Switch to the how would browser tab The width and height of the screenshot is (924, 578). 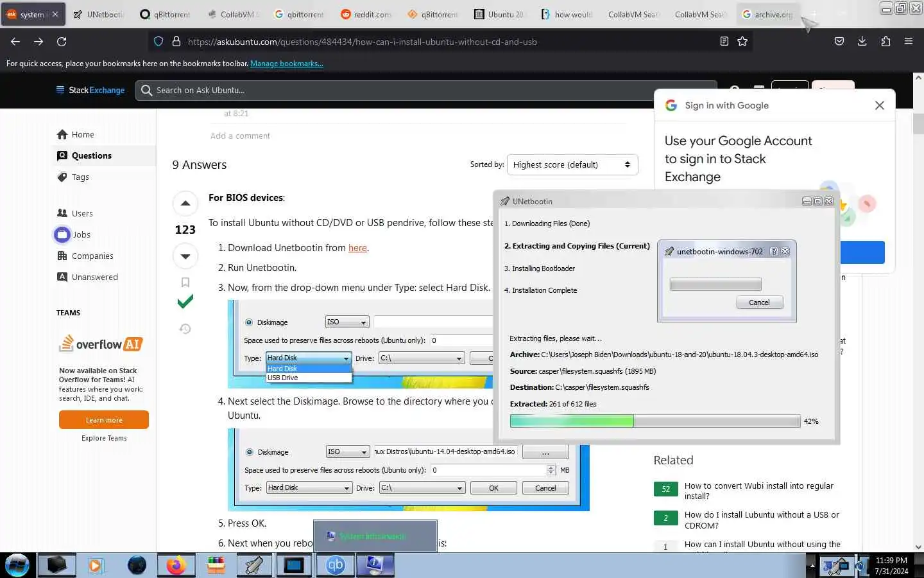(566, 14)
